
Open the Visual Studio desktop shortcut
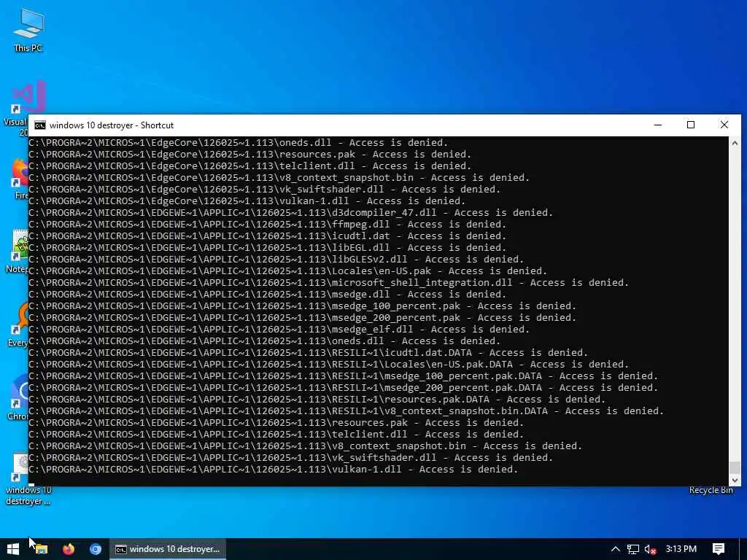point(24,107)
